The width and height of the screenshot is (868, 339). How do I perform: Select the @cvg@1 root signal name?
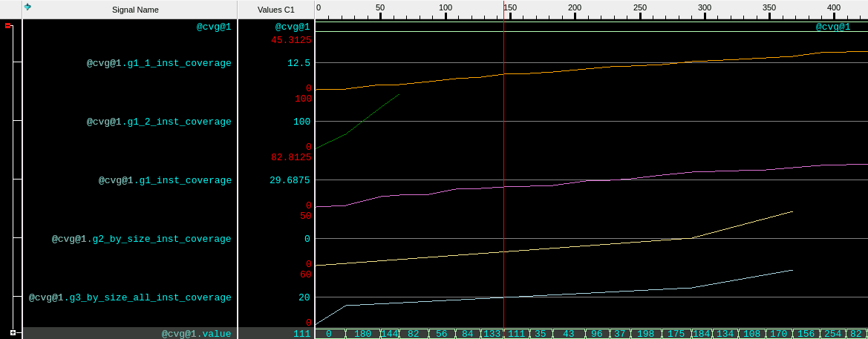point(213,27)
